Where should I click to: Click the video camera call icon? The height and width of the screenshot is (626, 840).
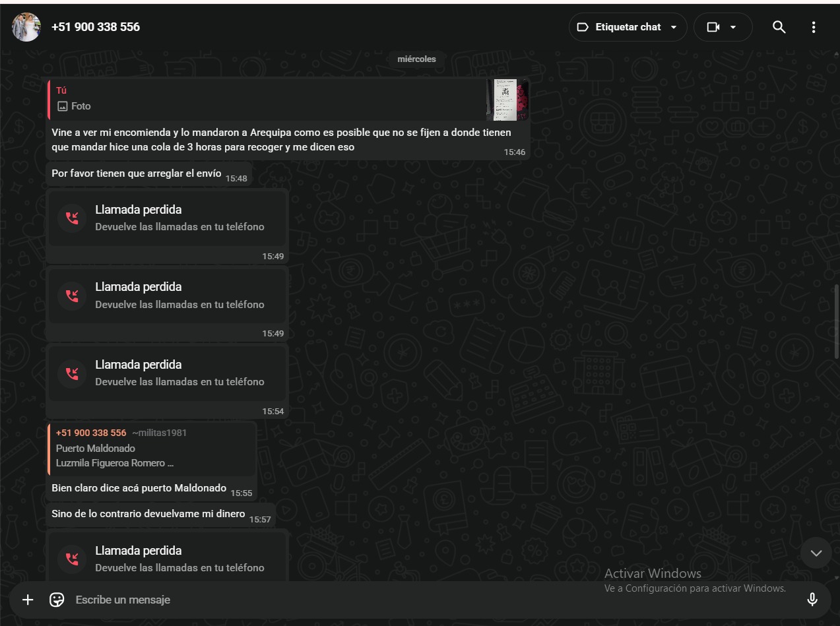(x=713, y=27)
